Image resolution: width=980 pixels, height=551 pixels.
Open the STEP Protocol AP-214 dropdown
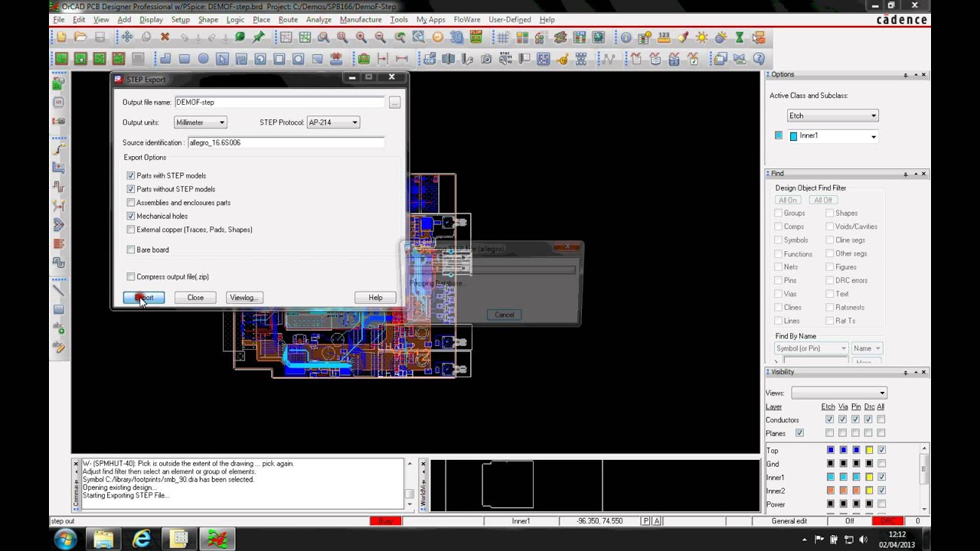pyautogui.click(x=333, y=122)
